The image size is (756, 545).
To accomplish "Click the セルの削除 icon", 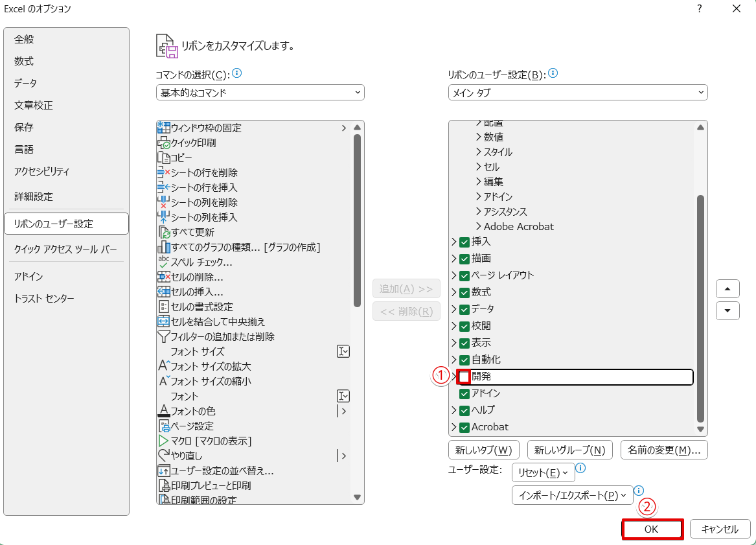I will (x=163, y=277).
